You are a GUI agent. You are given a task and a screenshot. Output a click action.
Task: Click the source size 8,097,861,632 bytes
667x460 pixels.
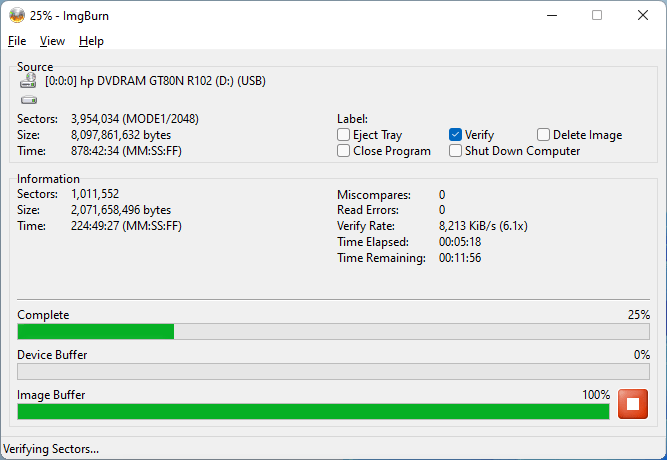(x=121, y=135)
